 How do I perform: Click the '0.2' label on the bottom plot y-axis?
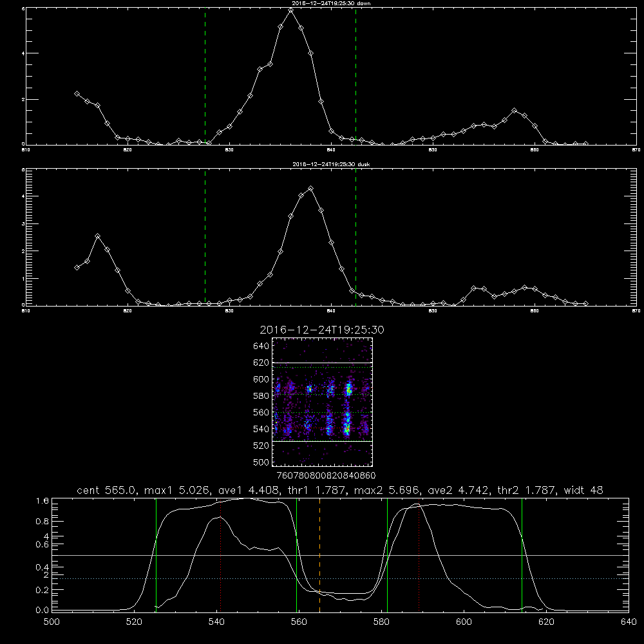[x=43, y=590]
